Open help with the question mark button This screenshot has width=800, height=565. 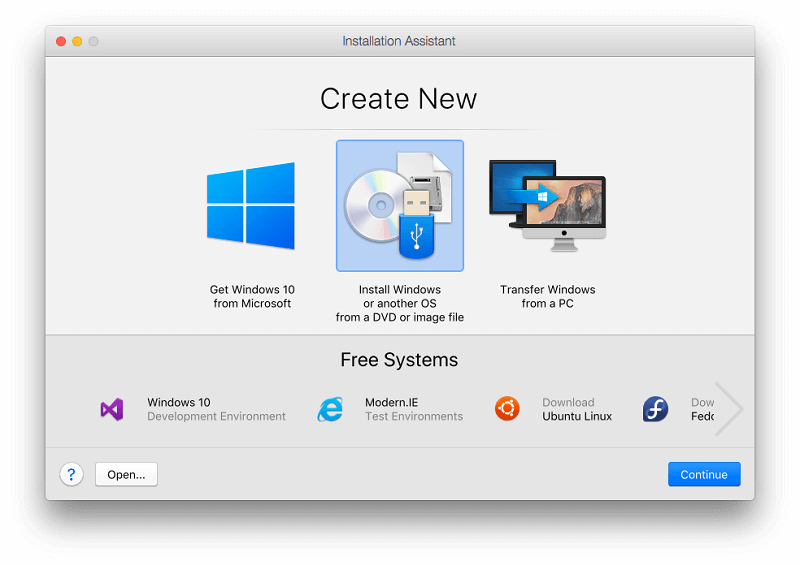71,475
